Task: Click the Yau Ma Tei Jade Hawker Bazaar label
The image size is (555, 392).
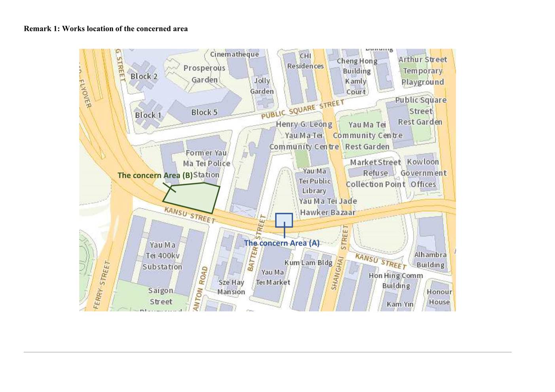Action: (x=328, y=207)
